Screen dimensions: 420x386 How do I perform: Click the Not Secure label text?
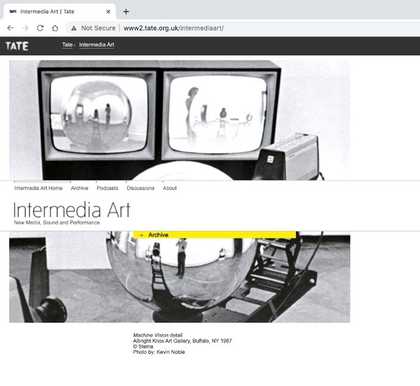pos(98,28)
